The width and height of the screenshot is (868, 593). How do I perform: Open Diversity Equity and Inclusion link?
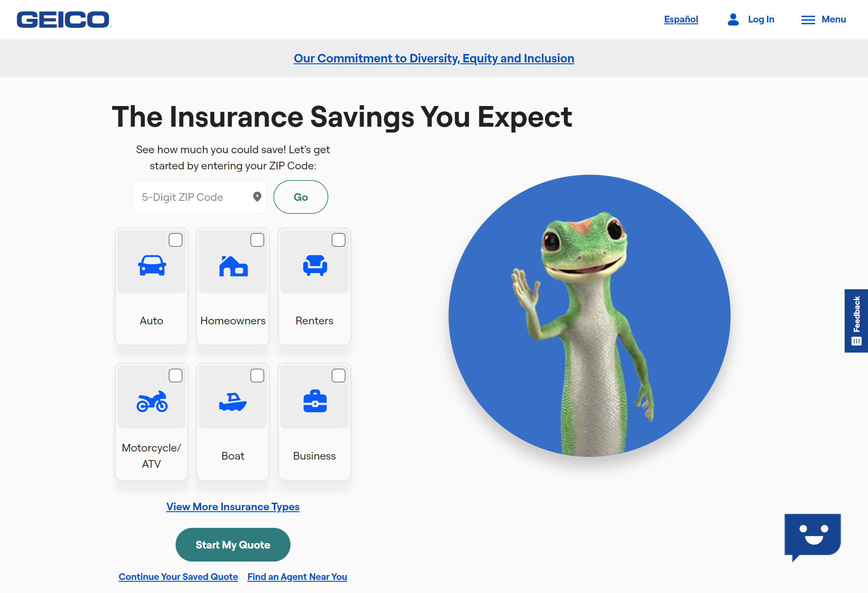[x=434, y=59]
